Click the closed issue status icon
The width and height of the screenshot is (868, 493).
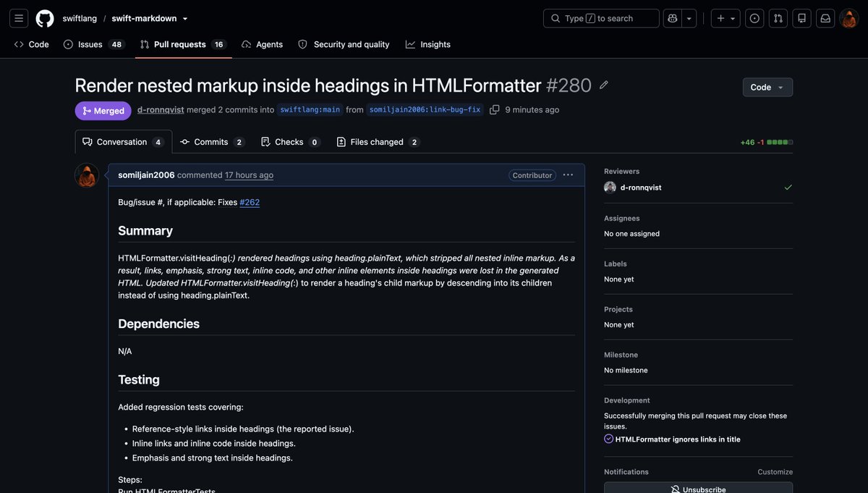click(x=609, y=439)
